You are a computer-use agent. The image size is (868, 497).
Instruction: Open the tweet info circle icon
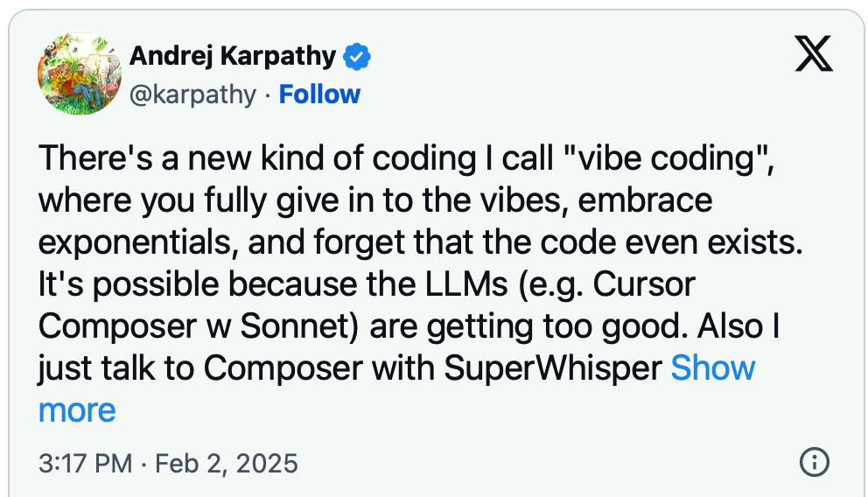pyautogui.click(x=814, y=461)
